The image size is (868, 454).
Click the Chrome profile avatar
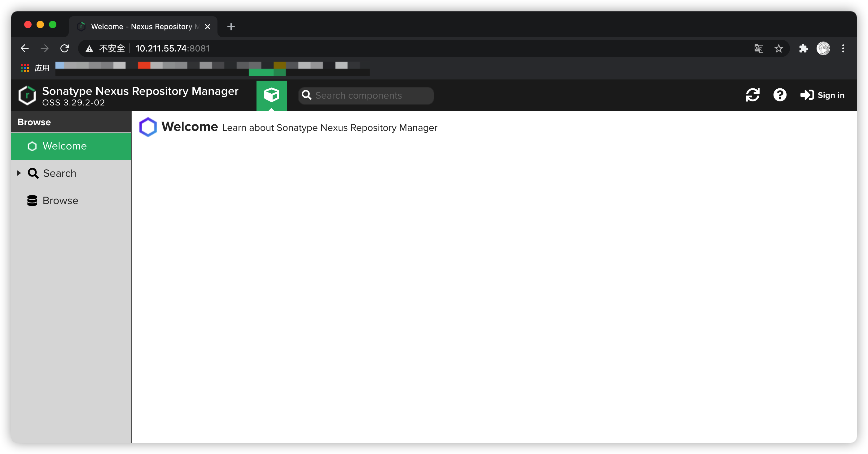point(823,49)
